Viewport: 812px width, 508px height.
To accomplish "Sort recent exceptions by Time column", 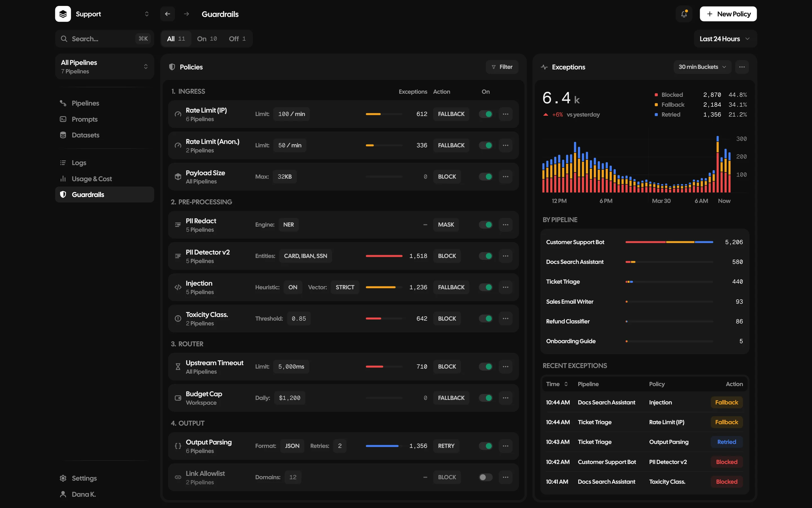I will 557,384.
